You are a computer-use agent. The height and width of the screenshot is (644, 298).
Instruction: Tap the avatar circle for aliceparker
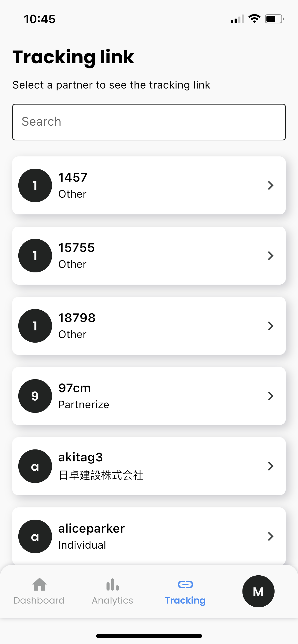pos(35,536)
